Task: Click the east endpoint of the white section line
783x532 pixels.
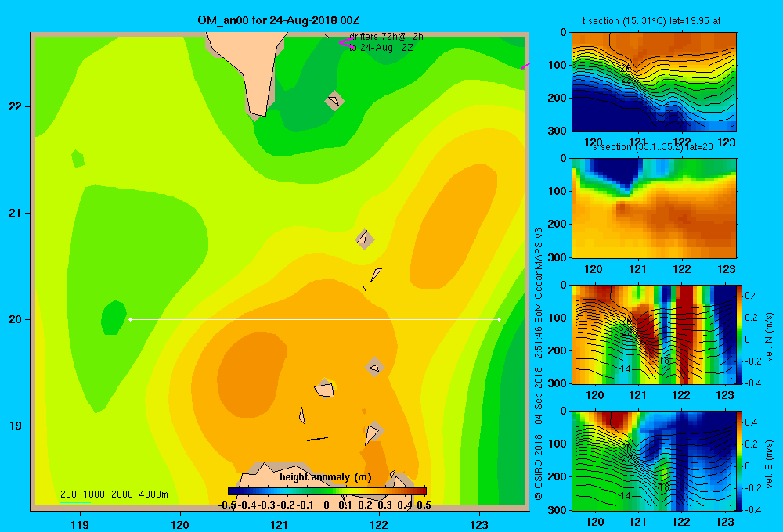Action: pos(500,319)
